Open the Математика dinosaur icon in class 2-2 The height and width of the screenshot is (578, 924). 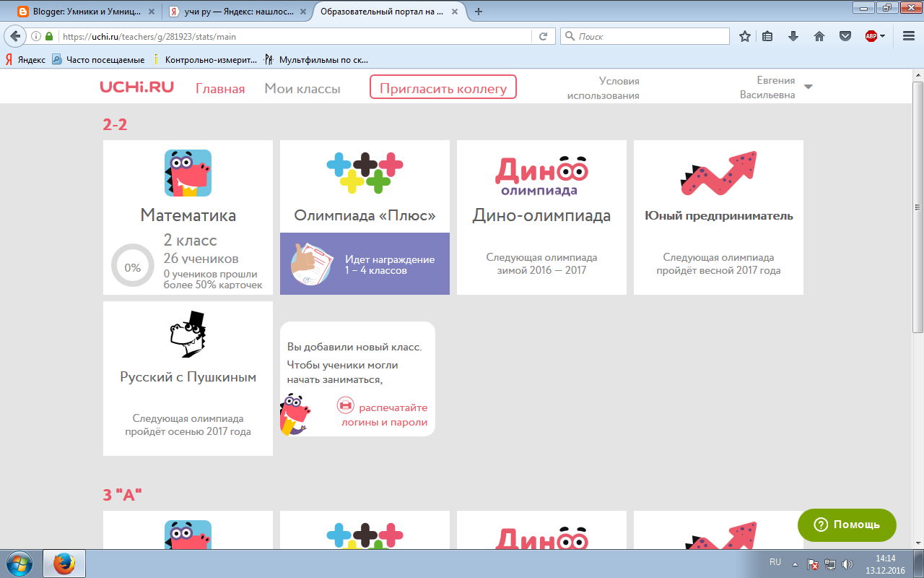[188, 173]
